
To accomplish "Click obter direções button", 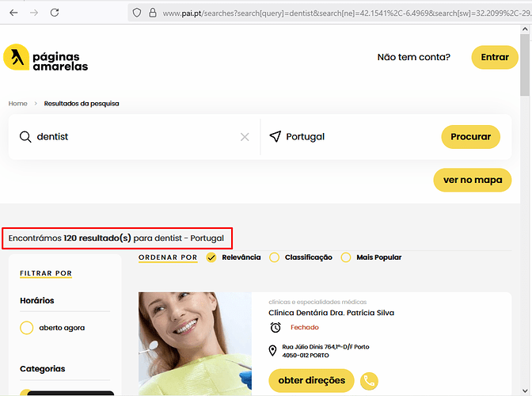I will pos(311,380).
